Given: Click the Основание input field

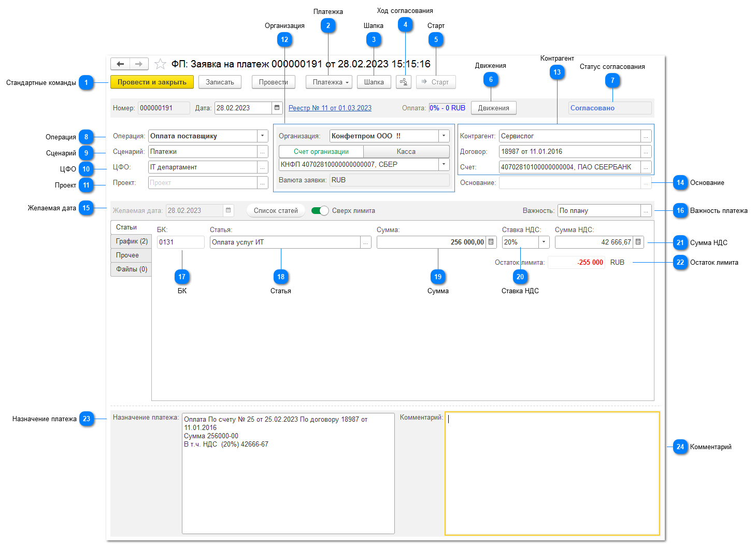Looking at the screenshot, I should pyautogui.click(x=570, y=183).
